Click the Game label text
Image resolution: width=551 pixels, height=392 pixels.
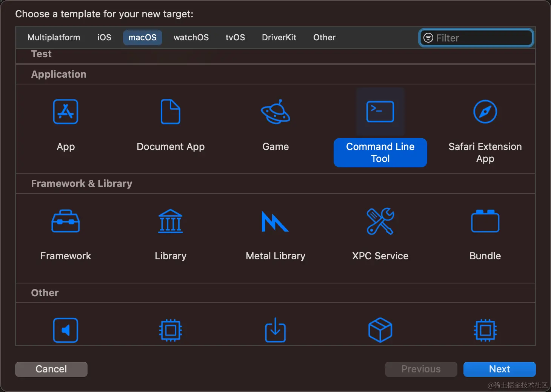(x=275, y=147)
